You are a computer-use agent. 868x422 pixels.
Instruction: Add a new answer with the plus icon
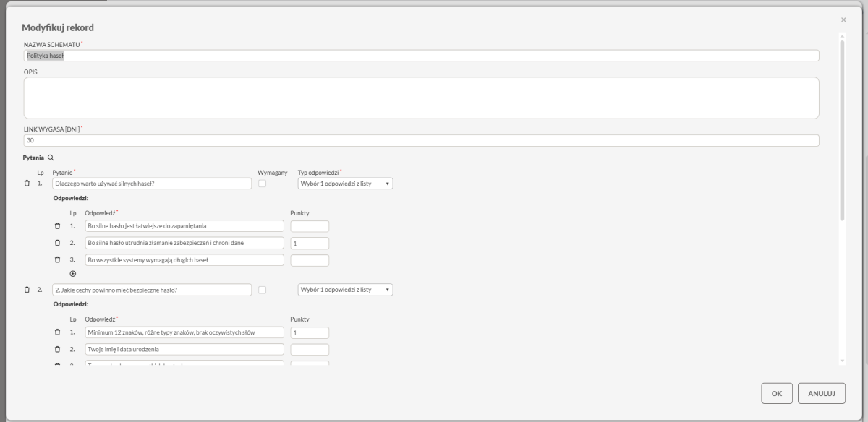click(72, 274)
